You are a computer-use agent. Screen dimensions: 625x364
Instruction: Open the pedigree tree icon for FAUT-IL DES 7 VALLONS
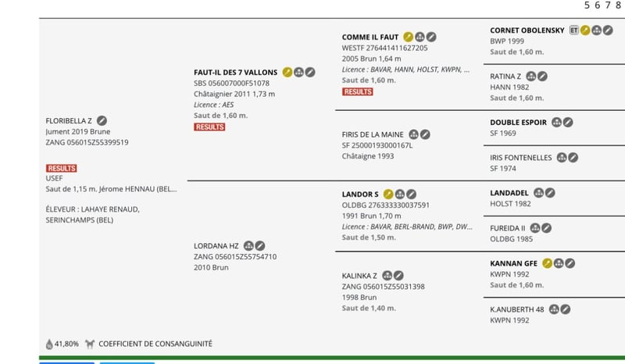point(298,72)
